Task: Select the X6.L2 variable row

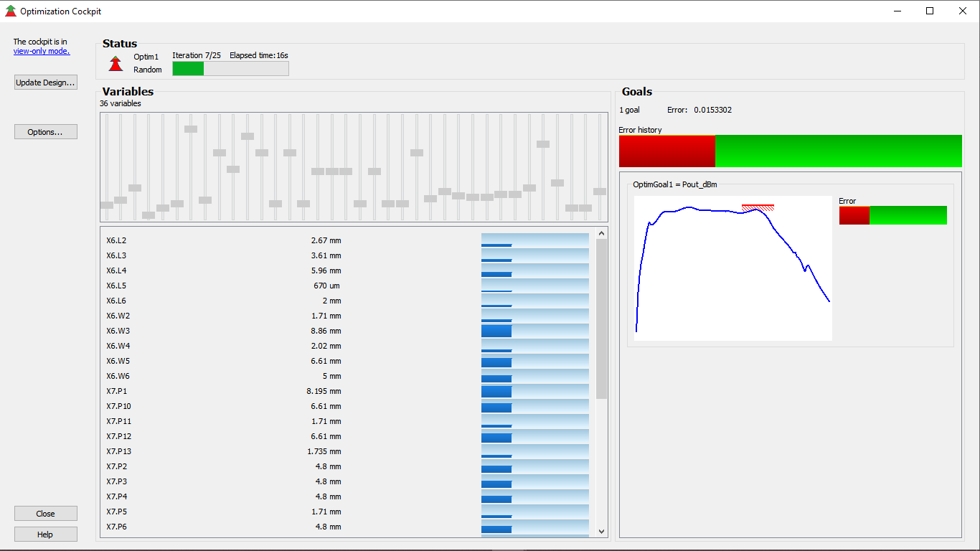Action: tap(348, 240)
